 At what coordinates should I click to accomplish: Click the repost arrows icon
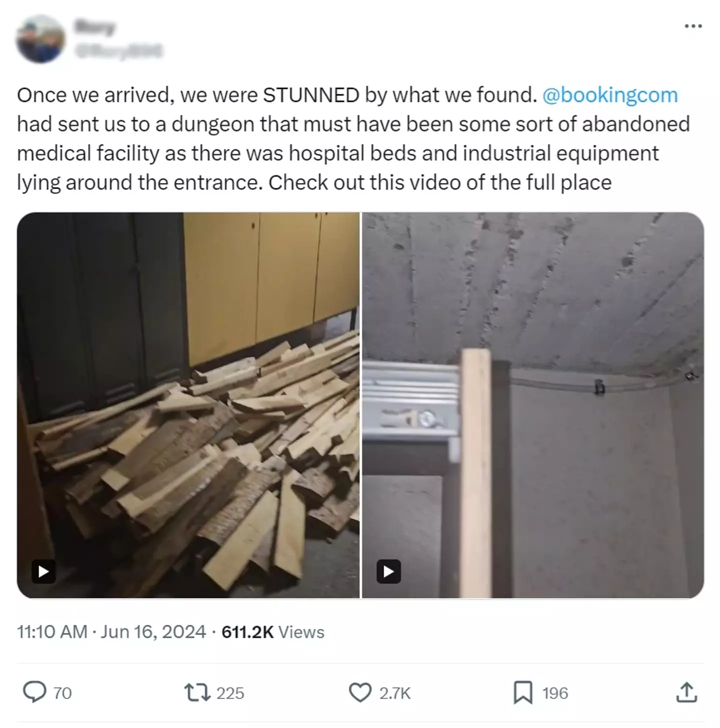[x=197, y=692]
